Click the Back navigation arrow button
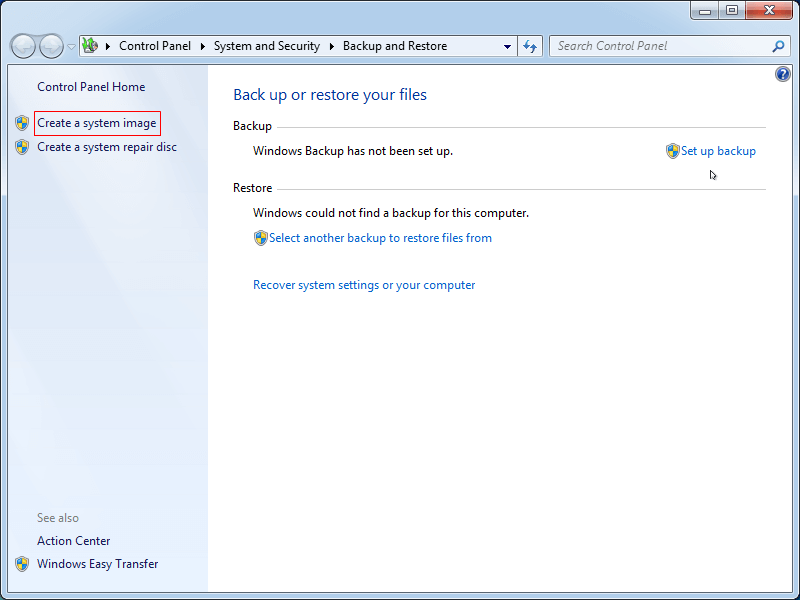Image resolution: width=800 pixels, height=600 pixels. coord(23,46)
